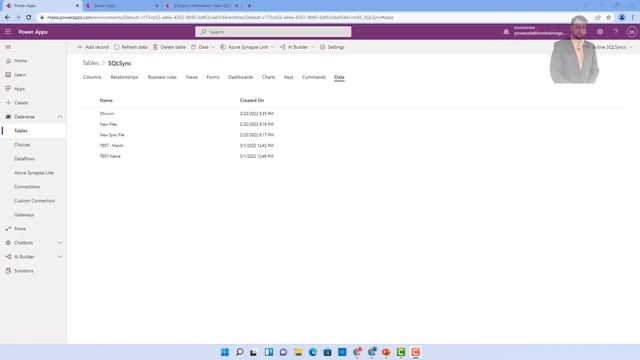Click Add record in the command bar
This screenshot has height=360, width=640.
(93, 47)
